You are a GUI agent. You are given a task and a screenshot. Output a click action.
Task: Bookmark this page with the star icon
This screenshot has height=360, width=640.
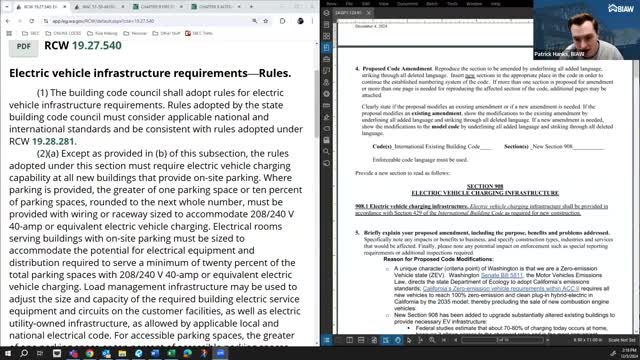tap(266, 21)
